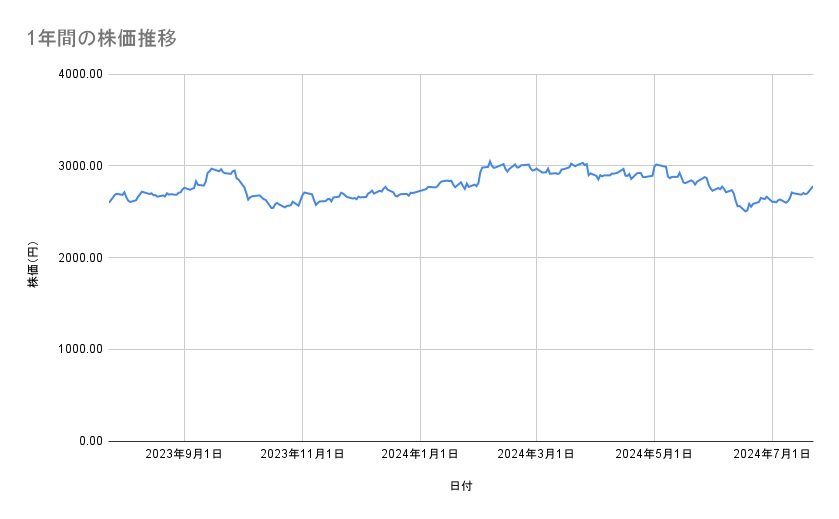Select the 2024年7月1日 date label
Image resolution: width=839 pixels, height=519 pixels.
coord(772,455)
